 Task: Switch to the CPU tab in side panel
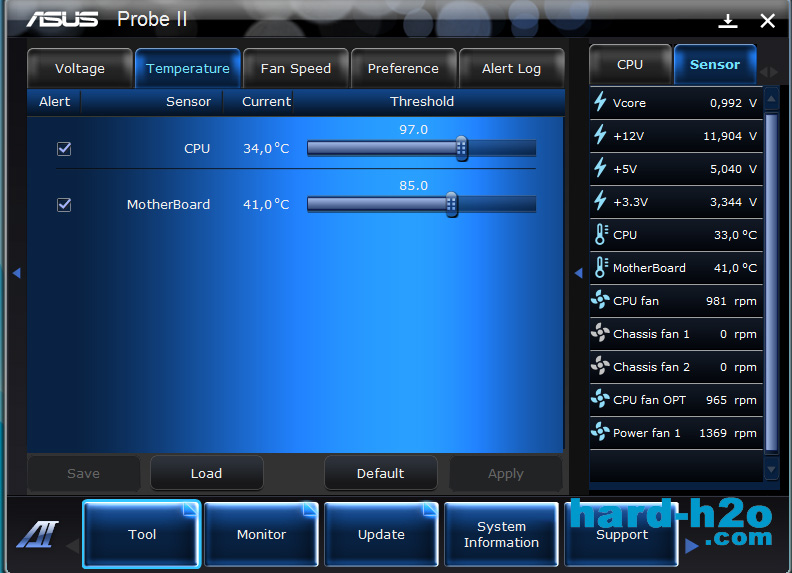pos(630,65)
